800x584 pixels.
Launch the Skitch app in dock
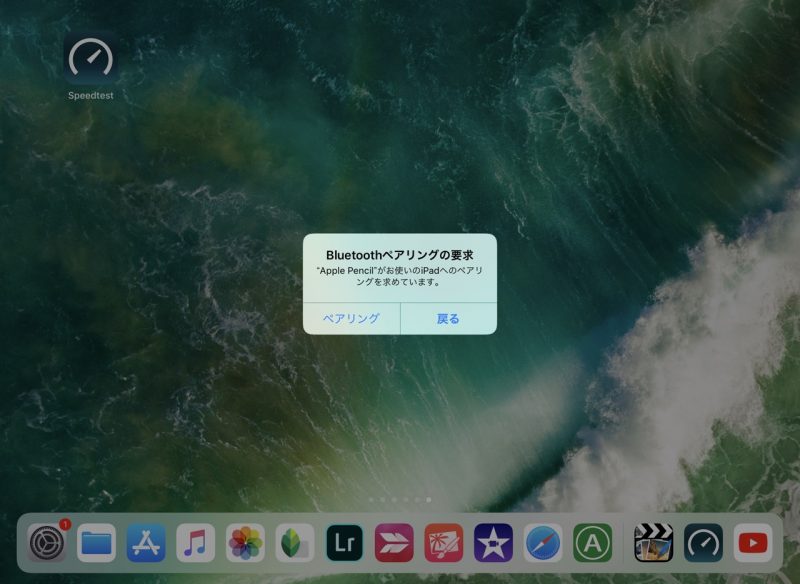(x=394, y=543)
